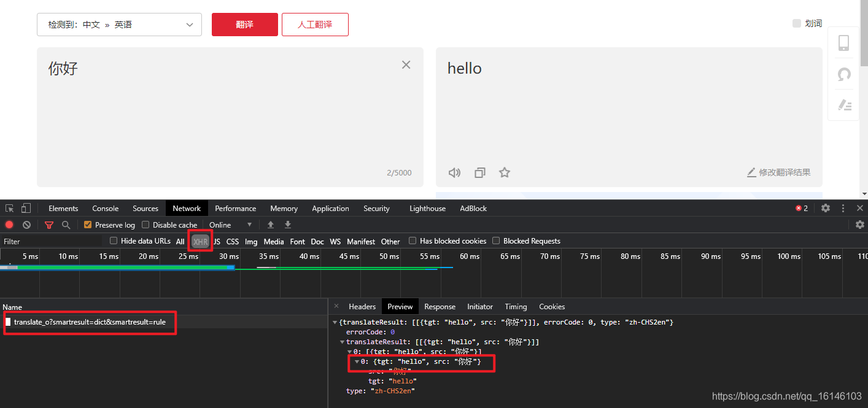Open the Online throttling dropdown
This screenshot has width=868, height=408.
click(x=230, y=225)
